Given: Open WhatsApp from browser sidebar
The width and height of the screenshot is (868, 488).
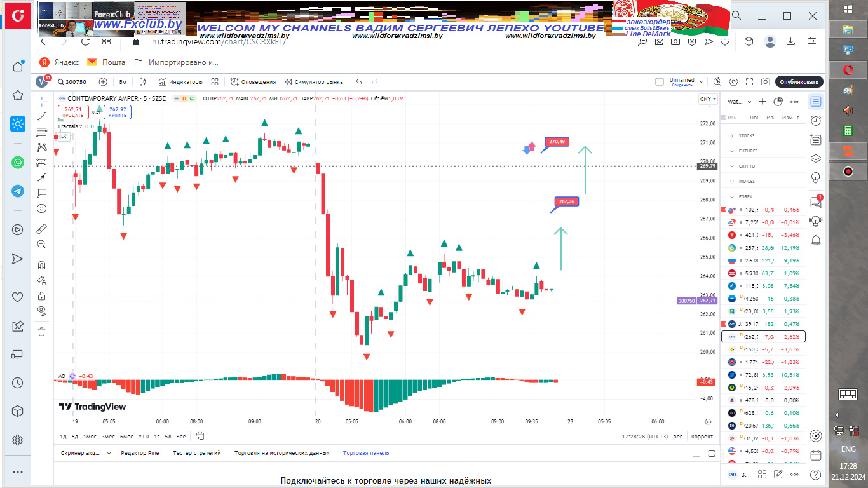Looking at the screenshot, I should pyautogui.click(x=18, y=162).
